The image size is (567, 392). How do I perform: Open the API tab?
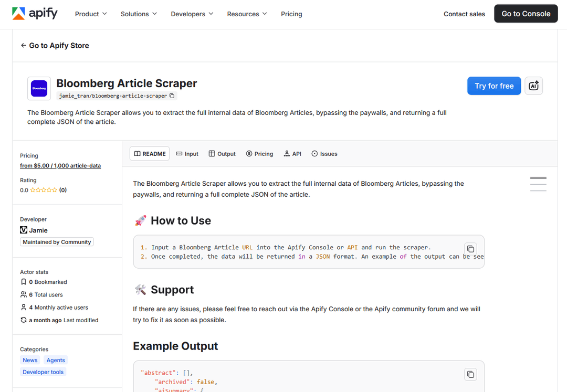(x=292, y=154)
